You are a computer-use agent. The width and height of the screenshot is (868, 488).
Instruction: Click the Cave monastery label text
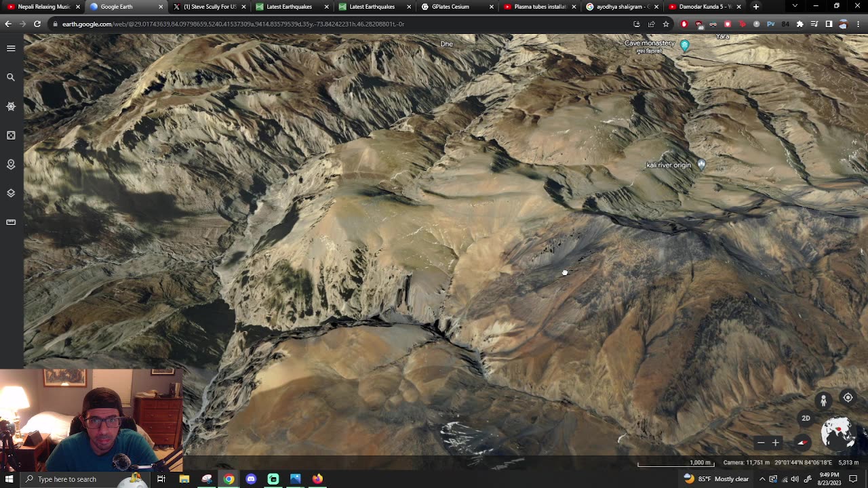[x=650, y=43]
